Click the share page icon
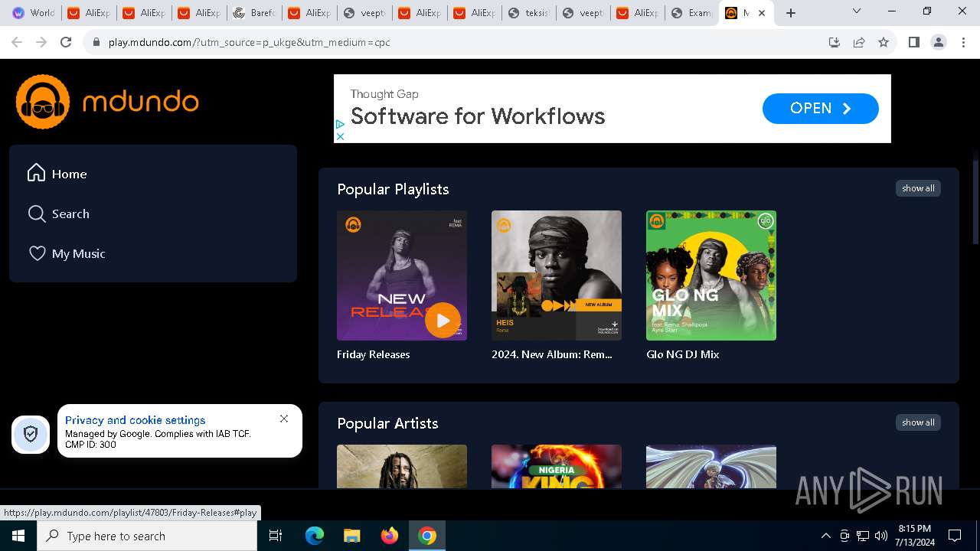 click(859, 42)
